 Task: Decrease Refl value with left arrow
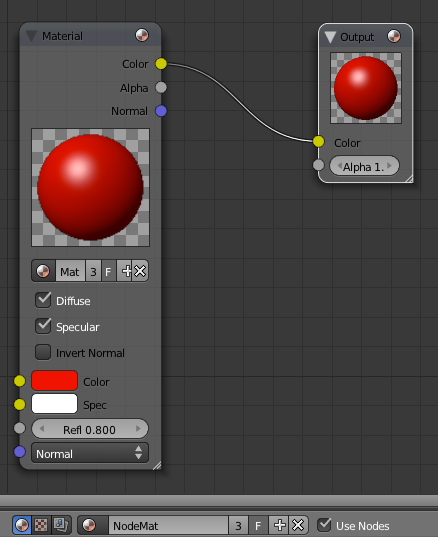(x=42, y=428)
